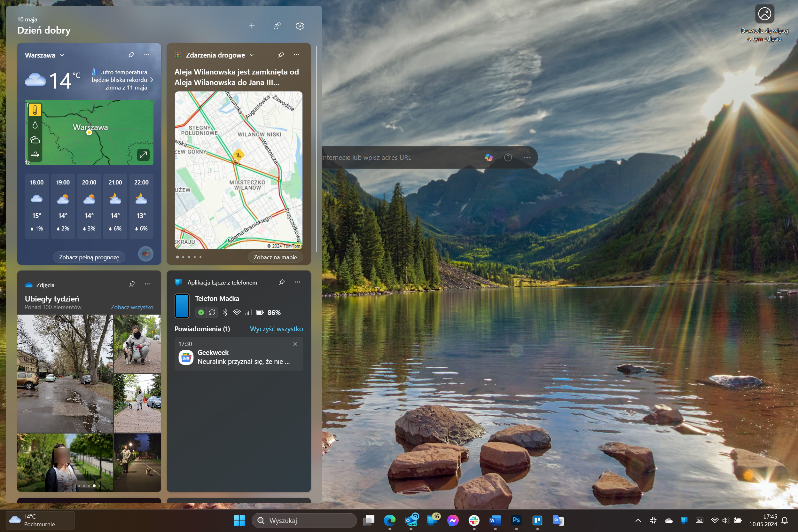Open Task View on the taskbar
This screenshot has width=798, height=532.
pos(368,520)
